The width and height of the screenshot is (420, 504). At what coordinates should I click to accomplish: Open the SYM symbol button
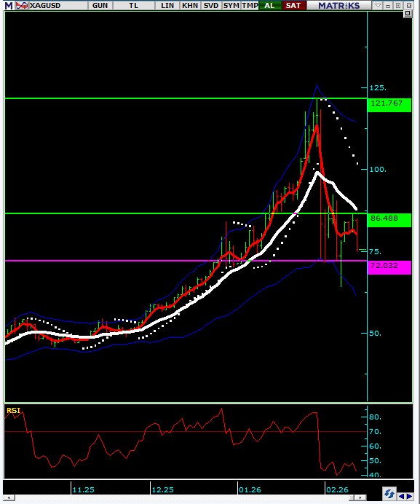[231, 6]
